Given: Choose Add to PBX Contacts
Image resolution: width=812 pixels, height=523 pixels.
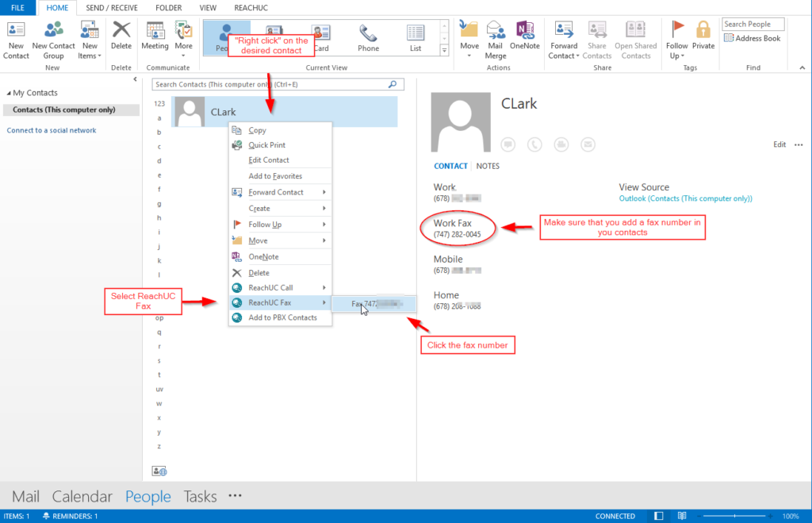Looking at the screenshot, I should [x=280, y=317].
